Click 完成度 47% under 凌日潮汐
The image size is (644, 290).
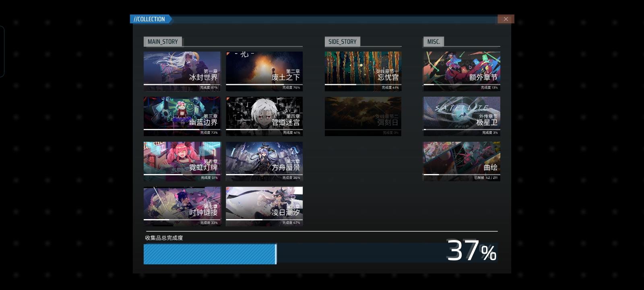click(291, 223)
